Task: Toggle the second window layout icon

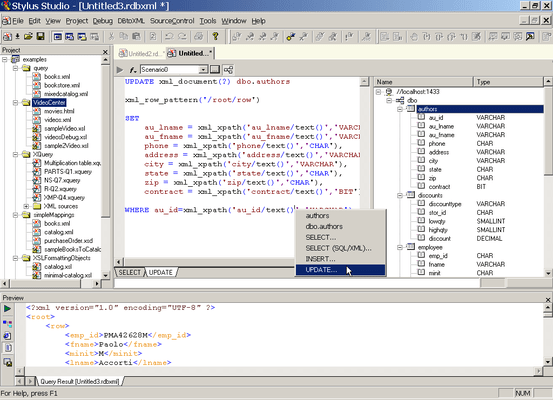Action: click(69, 36)
